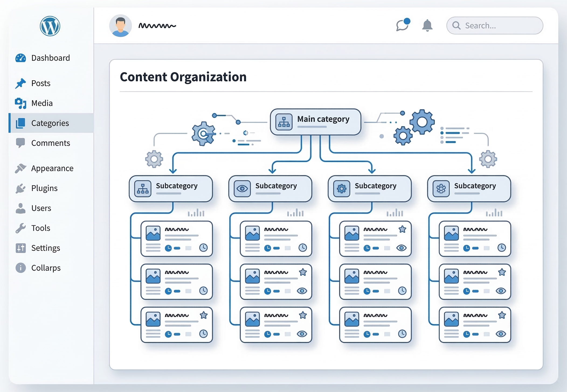Toggle star on first subcategory's bottom post
Image resolution: width=567 pixels, height=392 pixels.
point(204,315)
